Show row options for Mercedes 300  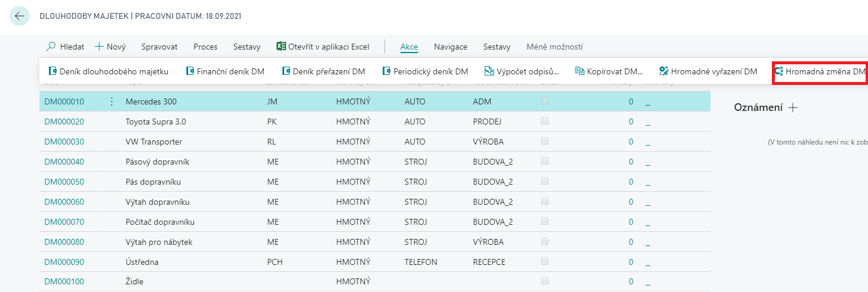pos(112,101)
